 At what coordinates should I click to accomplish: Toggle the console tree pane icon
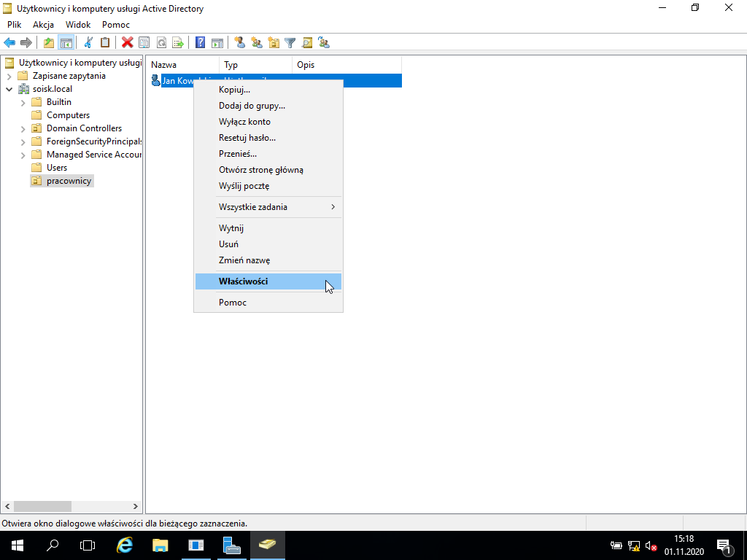[66, 43]
